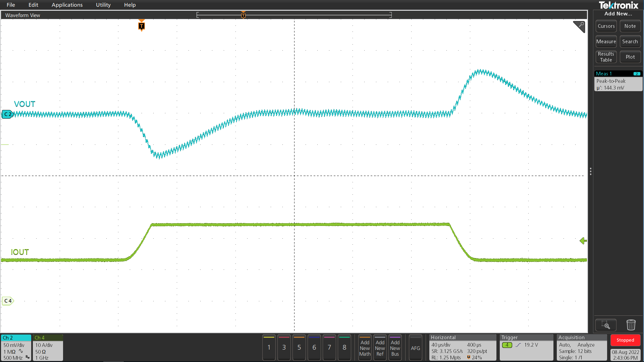Screen dimensions: 644x362
Task: Select the Zoom box tool icon
Action: pyautogui.click(x=606, y=325)
